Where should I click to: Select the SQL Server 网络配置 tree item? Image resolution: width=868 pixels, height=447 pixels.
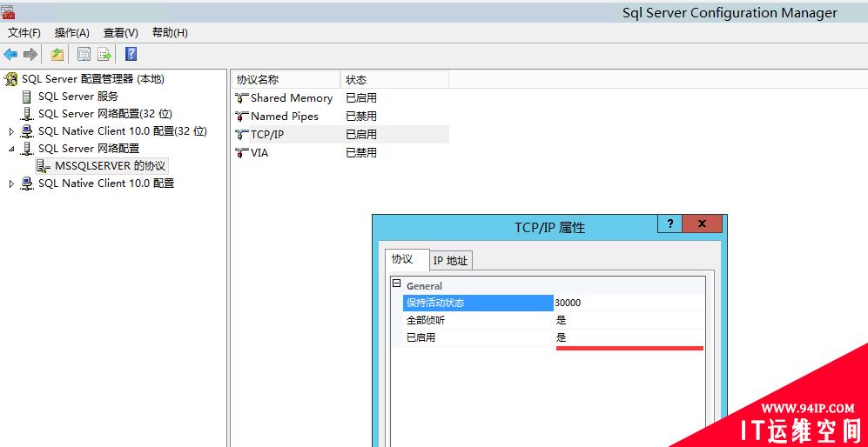point(89,148)
